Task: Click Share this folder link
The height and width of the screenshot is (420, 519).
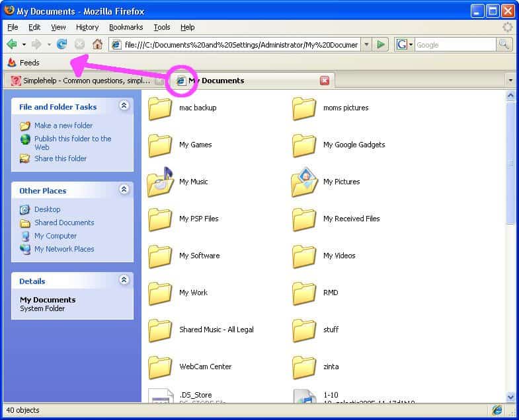Action: click(x=60, y=158)
